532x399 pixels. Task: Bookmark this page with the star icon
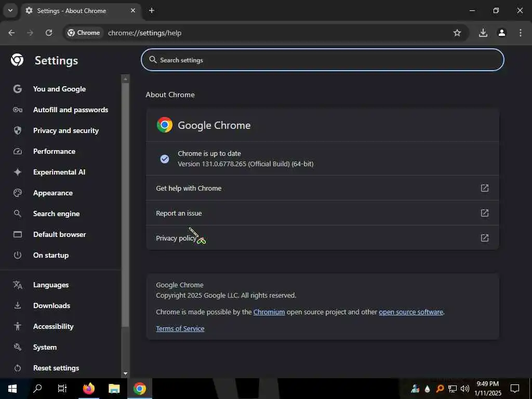point(457,33)
